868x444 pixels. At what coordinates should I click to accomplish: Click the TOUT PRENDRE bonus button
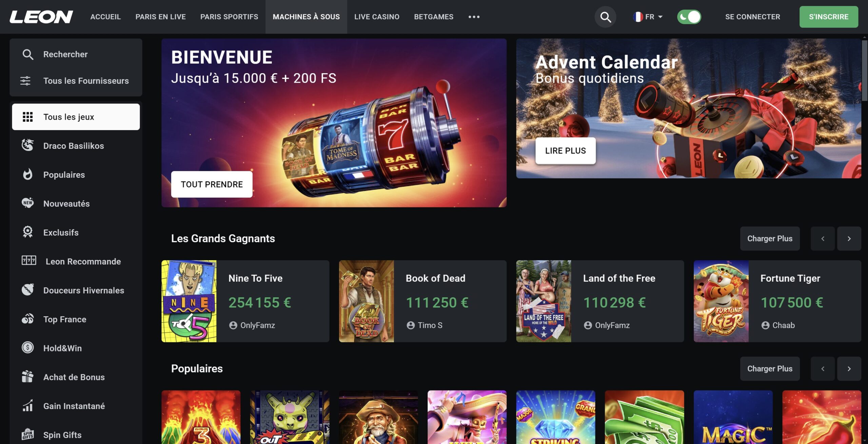[x=212, y=184]
